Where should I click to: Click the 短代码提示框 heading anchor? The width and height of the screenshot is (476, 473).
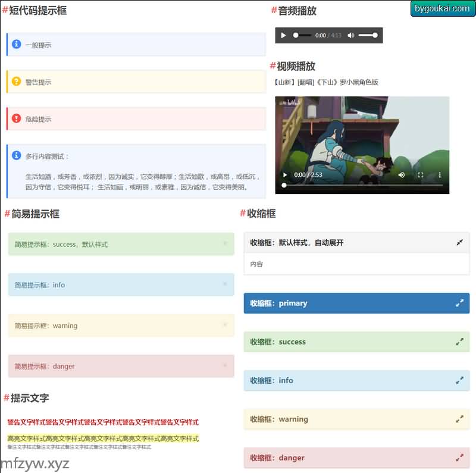5,10
